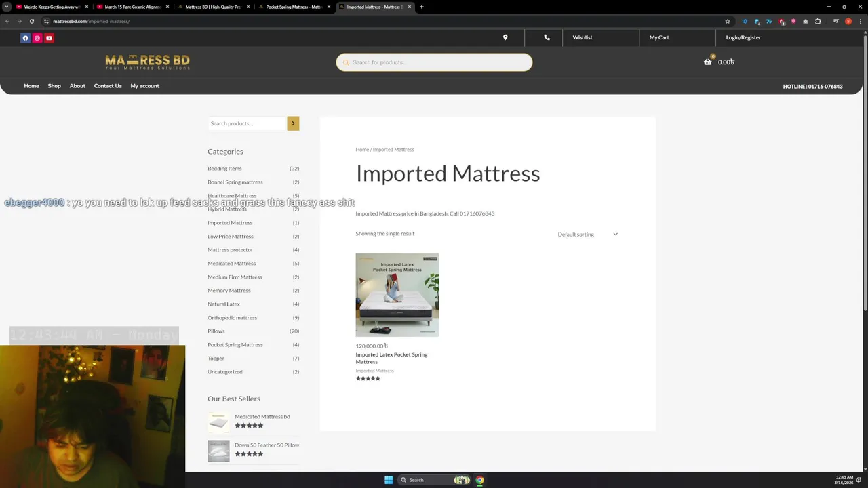Open Natural Latex category
This screenshot has width=868, height=488.
(x=223, y=304)
